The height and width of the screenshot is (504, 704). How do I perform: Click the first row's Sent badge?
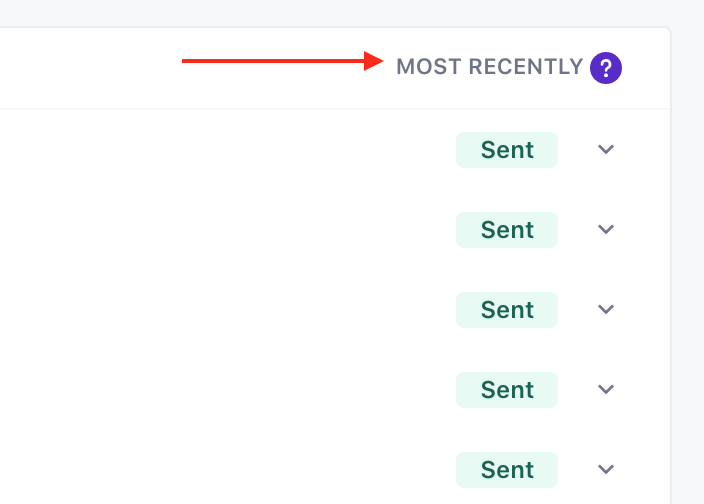[x=507, y=150]
